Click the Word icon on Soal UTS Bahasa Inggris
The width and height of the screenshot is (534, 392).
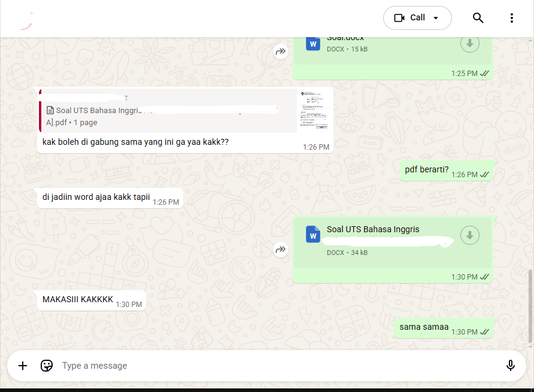[312, 235]
